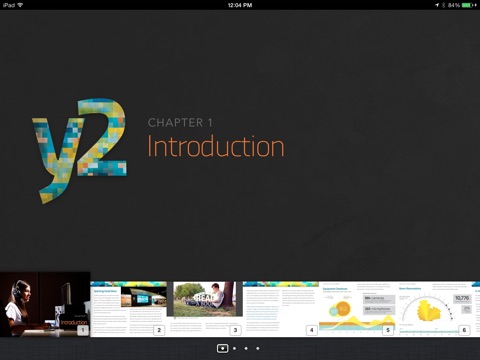Open page 5 Equipment chart thumbnail

(357, 309)
